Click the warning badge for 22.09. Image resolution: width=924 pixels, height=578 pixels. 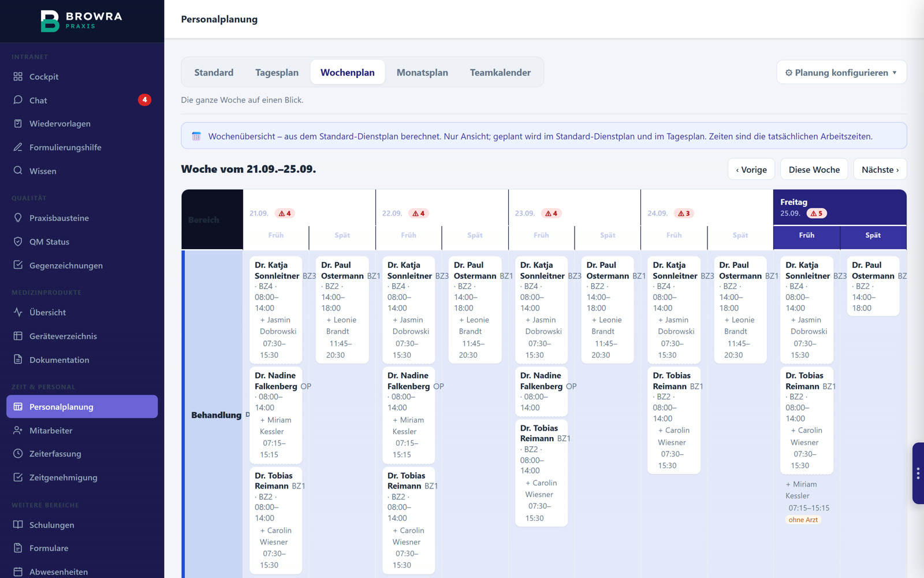click(x=418, y=213)
